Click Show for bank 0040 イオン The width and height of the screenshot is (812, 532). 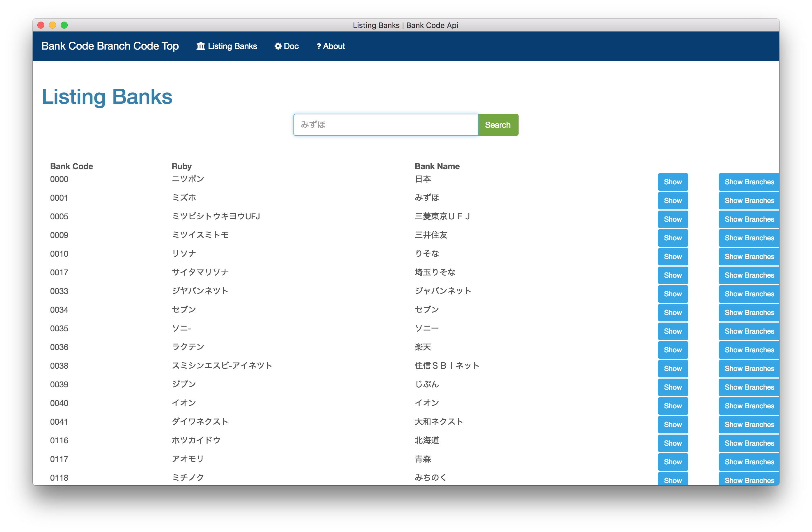673,406
